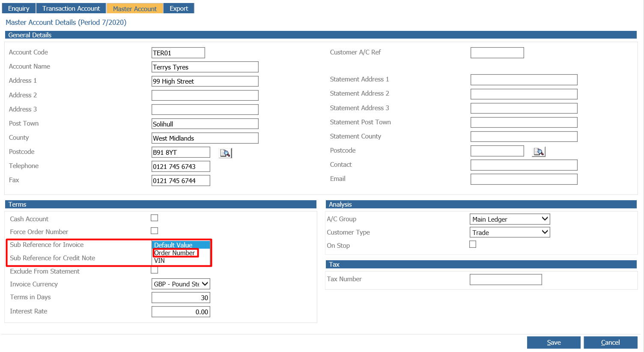Focus the empty Address 3 field

click(x=205, y=109)
